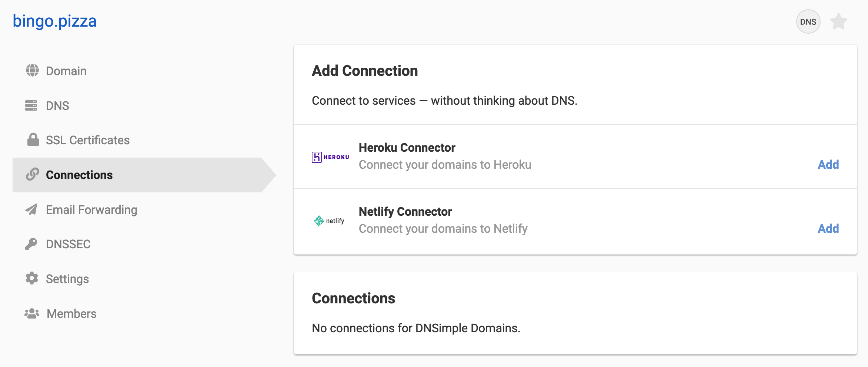Click the key icon for DNSSEC
The height and width of the screenshot is (367, 868).
pyautogui.click(x=31, y=244)
